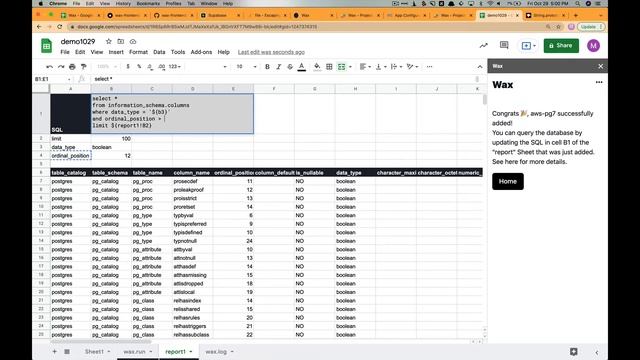Screen dimensions: 640x360
Task: Apply percent format icon
Action: [139, 67]
